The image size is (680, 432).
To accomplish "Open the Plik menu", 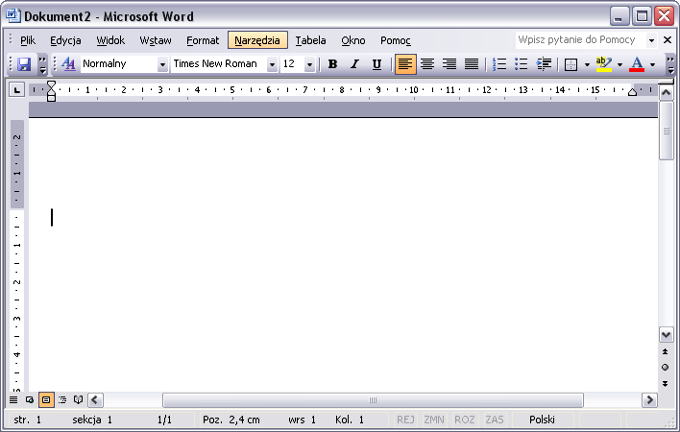I will [28, 40].
